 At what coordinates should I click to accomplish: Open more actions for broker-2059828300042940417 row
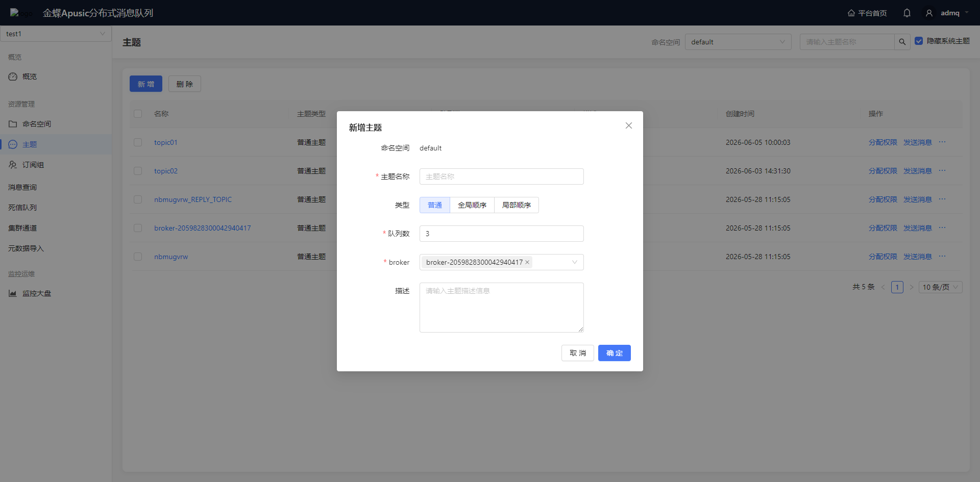942,228
